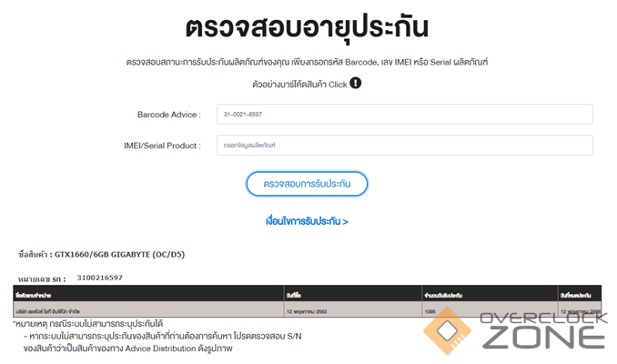This screenshot has width=617, height=364.
Task: Click the warranty days cell 1095
Action: 490,311
